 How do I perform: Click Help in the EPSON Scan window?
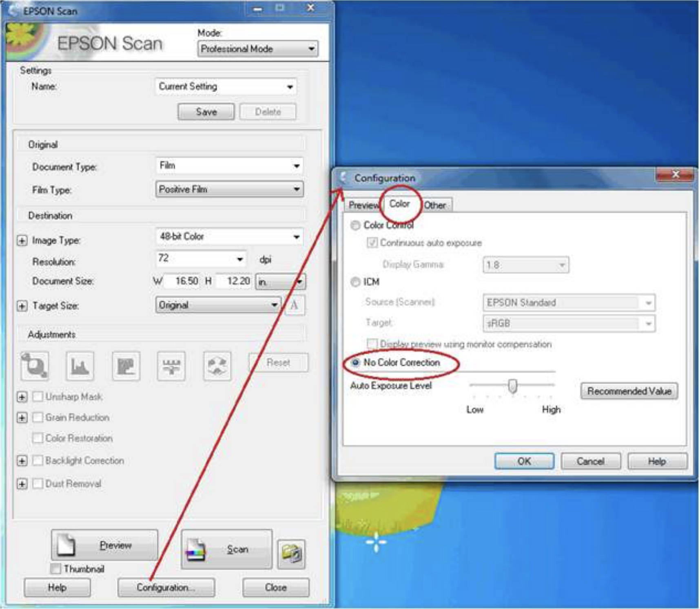tap(57, 587)
